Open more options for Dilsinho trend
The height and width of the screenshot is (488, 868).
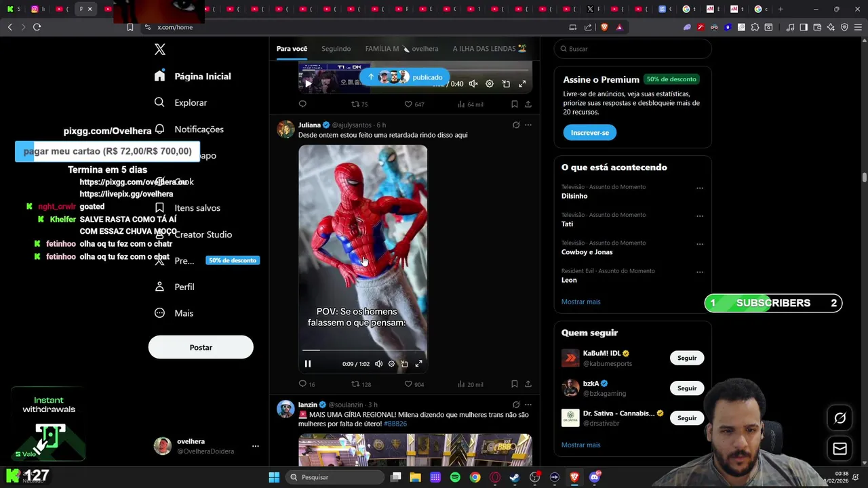point(700,188)
